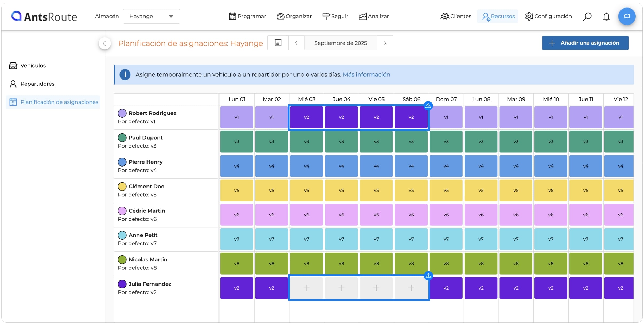644x325 pixels.
Task: Click warning icon on Julia Fernandez row
Action: click(x=428, y=276)
